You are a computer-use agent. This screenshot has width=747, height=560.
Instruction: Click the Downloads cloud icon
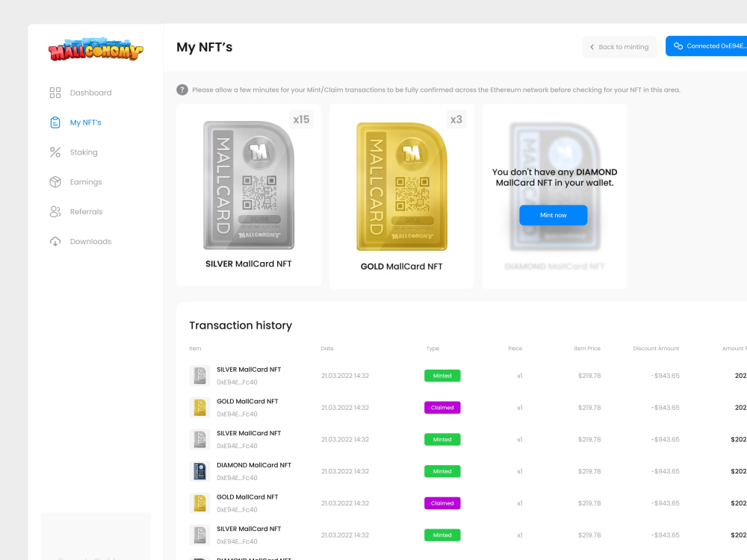click(x=55, y=241)
